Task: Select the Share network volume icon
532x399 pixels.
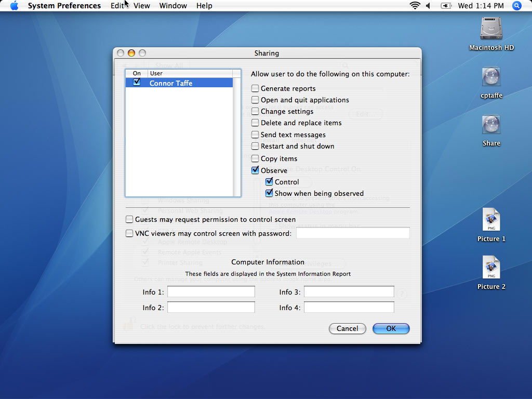Action: 491,125
